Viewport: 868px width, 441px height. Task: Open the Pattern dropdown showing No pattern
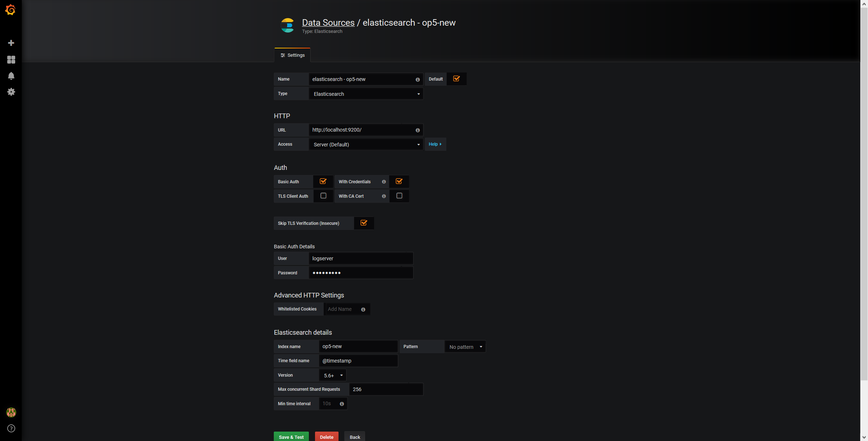pos(465,347)
